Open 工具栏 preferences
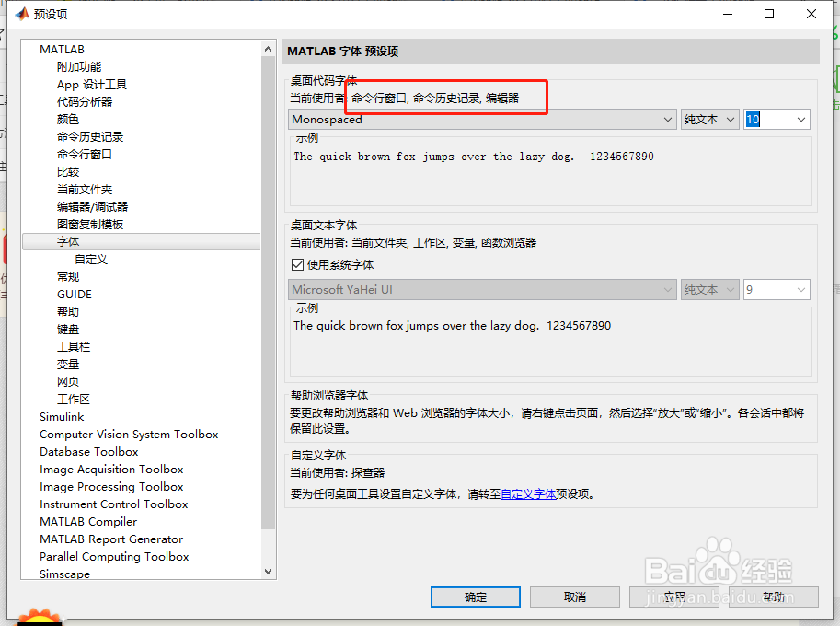 74,347
